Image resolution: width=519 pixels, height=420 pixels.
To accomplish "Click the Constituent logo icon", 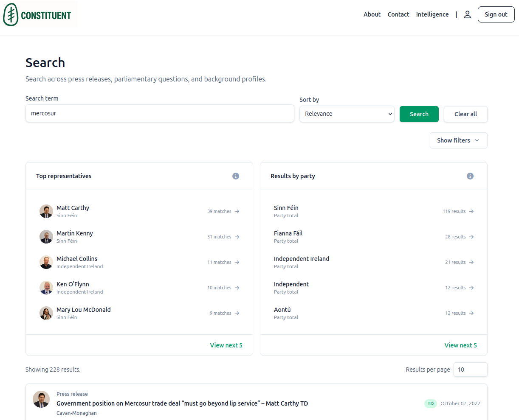I will pyautogui.click(x=10, y=14).
